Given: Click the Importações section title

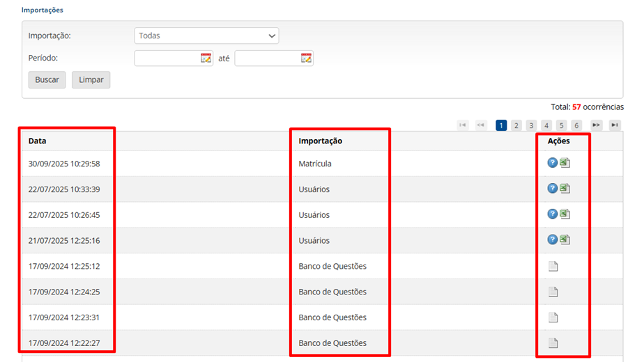Looking at the screenshot, I should coord(43,10).
